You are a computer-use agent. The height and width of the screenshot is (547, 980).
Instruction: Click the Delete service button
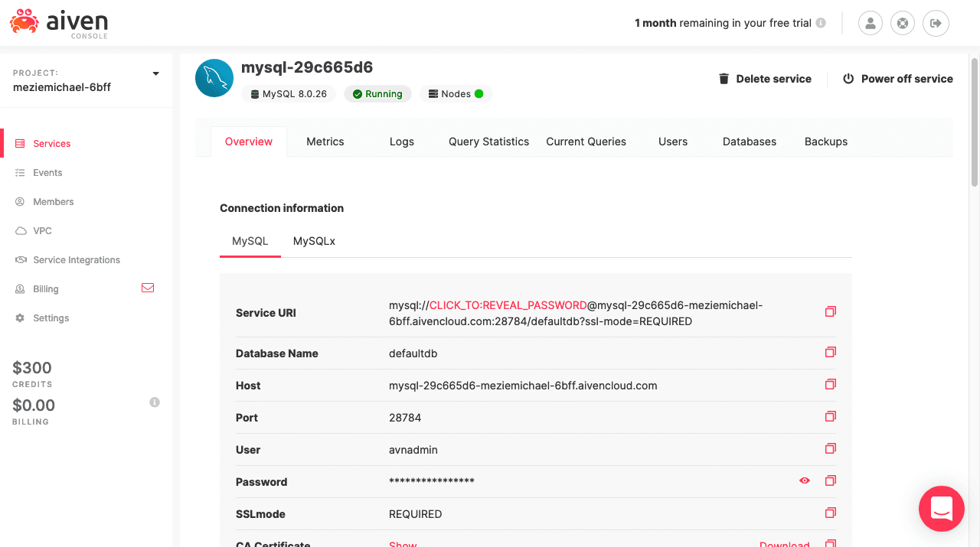point(764,79)
